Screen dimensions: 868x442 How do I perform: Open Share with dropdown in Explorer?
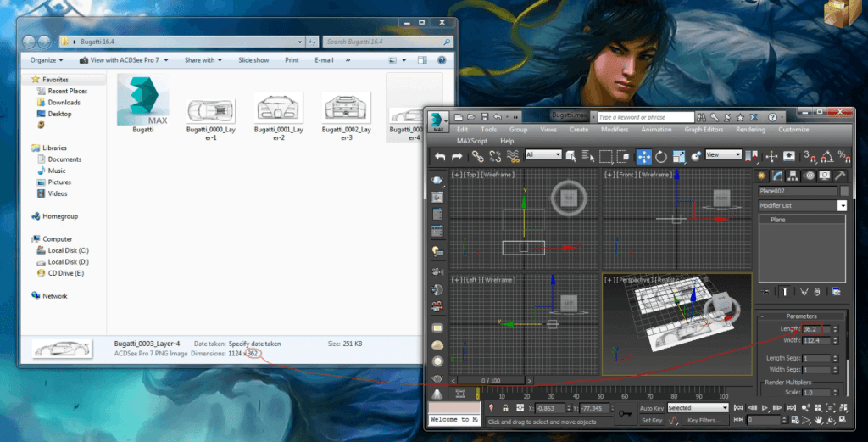click(203, 60)
